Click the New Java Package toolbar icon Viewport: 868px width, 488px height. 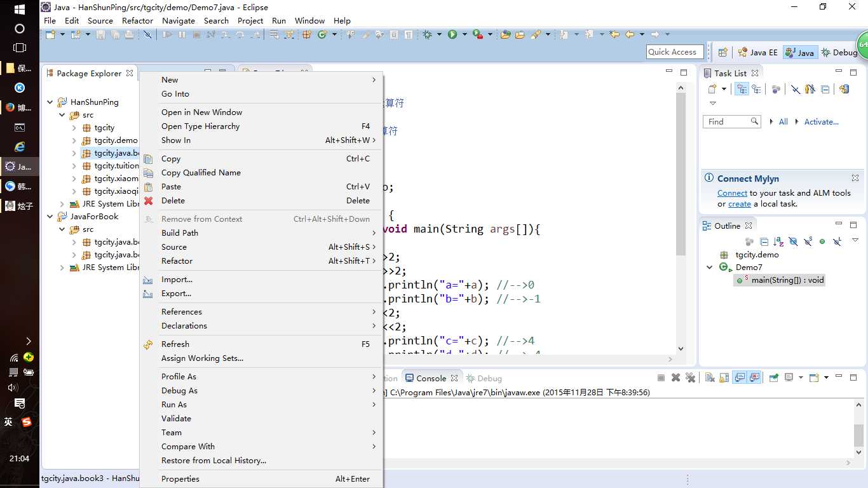pos(307,34)
